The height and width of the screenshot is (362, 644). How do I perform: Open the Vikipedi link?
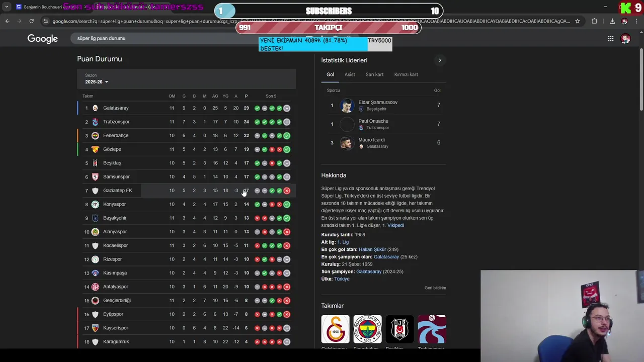coord(395,225)
